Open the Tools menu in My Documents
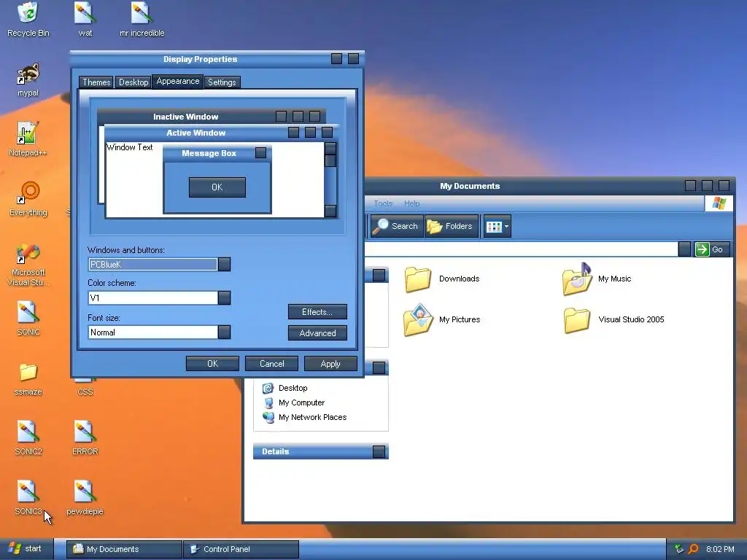This screenshot has width=747, height=560. pyautogui.click(x=383, y=204)
